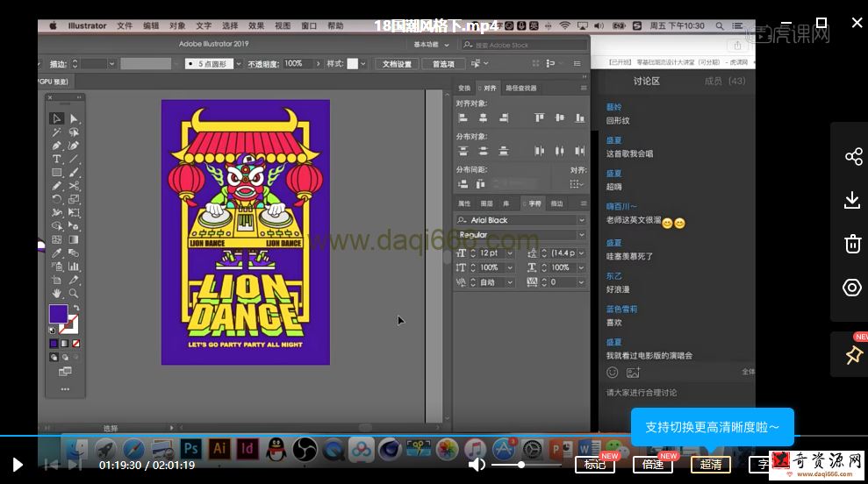This screenshot has height=484, width=868.
Task: Click the 倍速 speed button
Action: tap(653, 465)
